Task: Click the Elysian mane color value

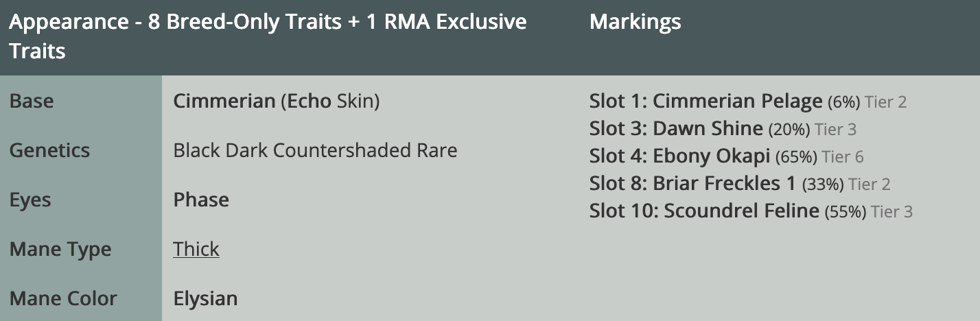Action: [x=205, y=298]
